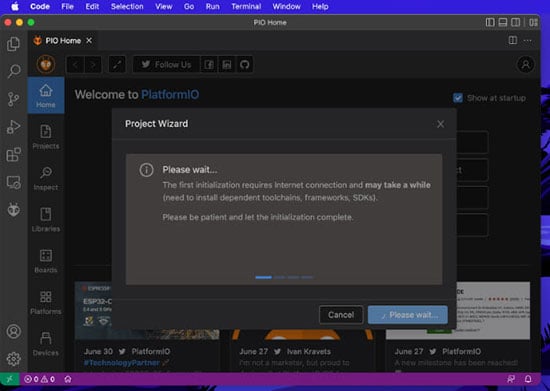Open editor More Actions ellipsis

pyautogui.click(x=528, y=40)
